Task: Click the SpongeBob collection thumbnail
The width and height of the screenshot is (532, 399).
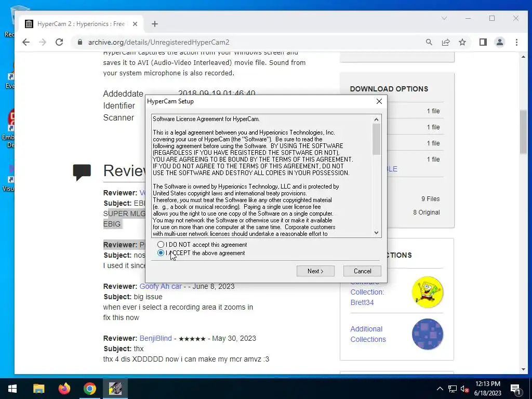Action: 428,292
